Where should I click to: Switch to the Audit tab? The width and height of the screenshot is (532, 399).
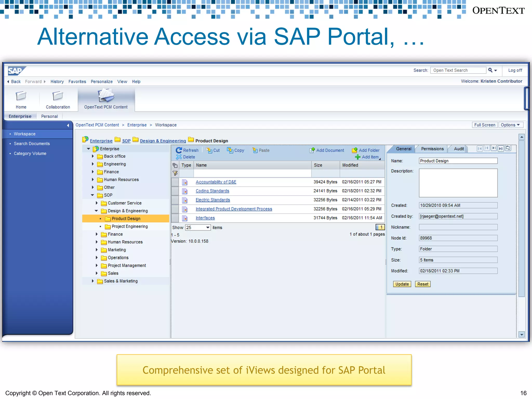(x=459, y=149)
